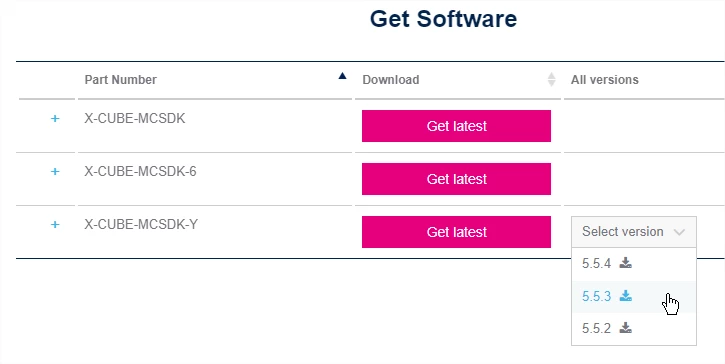Viewport: 725px width, 364px height.
Task: Click the X-CUBE-MCSDK-Y part number text
Action: [141, 224]
